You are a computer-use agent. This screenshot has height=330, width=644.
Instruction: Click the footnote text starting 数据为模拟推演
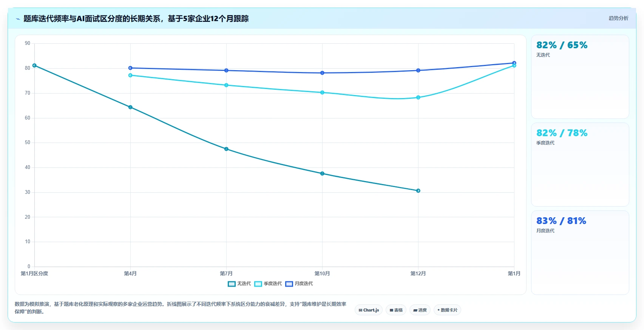(181, 308)
